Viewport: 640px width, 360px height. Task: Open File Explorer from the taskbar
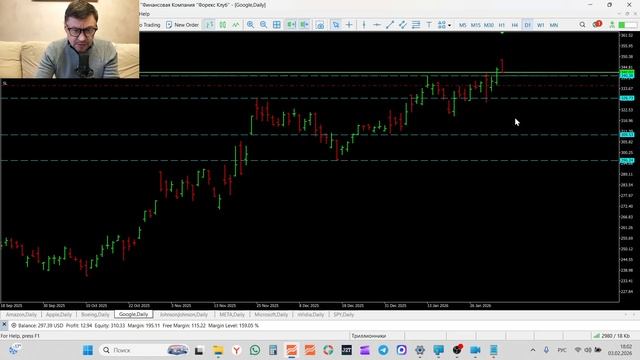[218, 350]
